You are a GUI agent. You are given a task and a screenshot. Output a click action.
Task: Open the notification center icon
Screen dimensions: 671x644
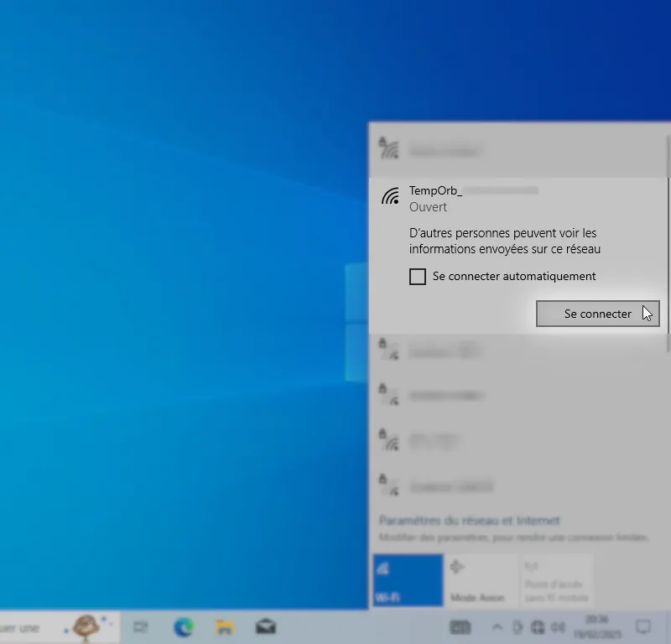pos(643,627)
